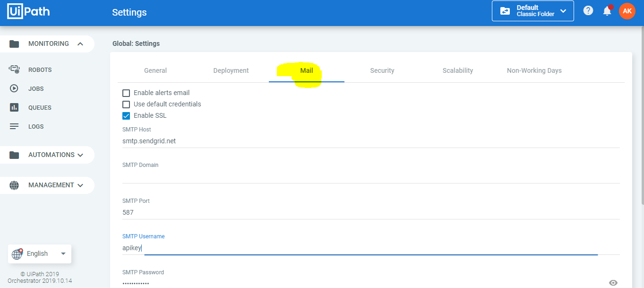
Task: Expand the Automations section
Action: [47, 154]
